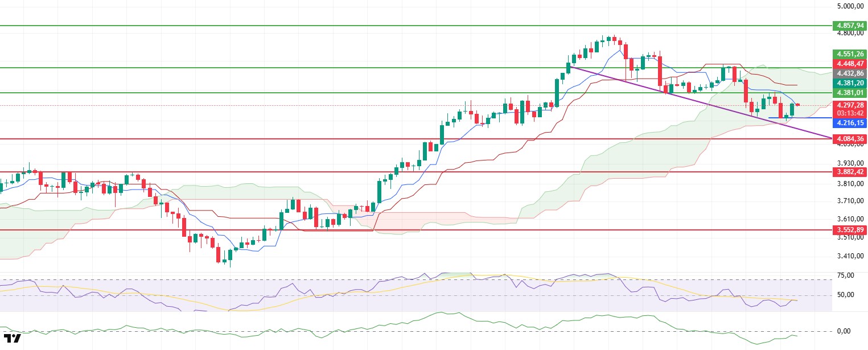The width and height of the screenshot is (868, 350).
Task: Select the purple descending trend line
Action: coord(700,102)
